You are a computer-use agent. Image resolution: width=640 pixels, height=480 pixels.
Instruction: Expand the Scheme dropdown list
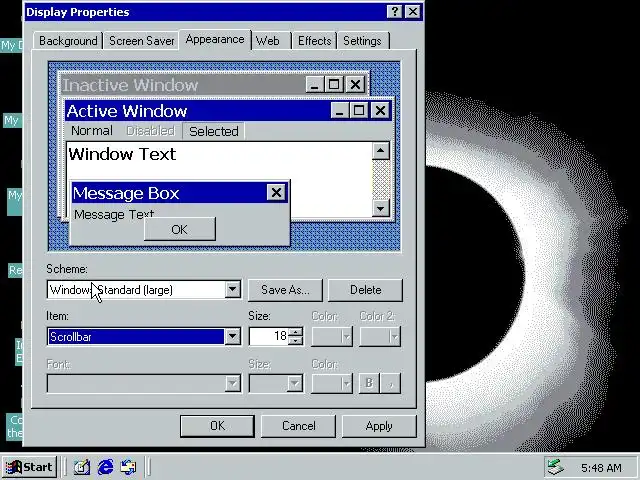pos(232,289)
